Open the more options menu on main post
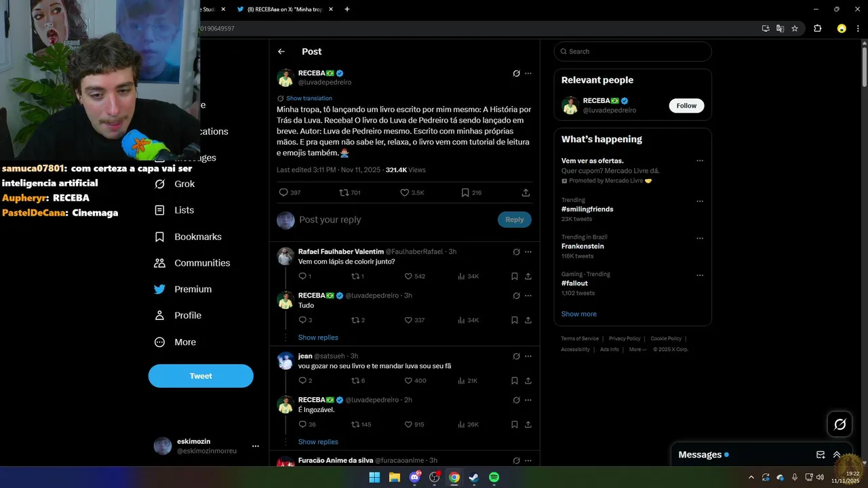868x488 pixels. click(x=528, y=73)
